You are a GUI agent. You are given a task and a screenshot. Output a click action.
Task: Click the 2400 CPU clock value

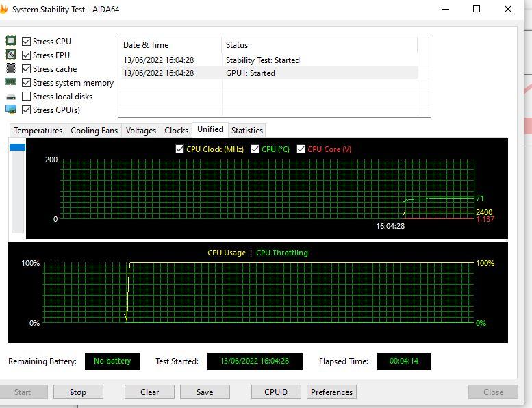point(484,212)
